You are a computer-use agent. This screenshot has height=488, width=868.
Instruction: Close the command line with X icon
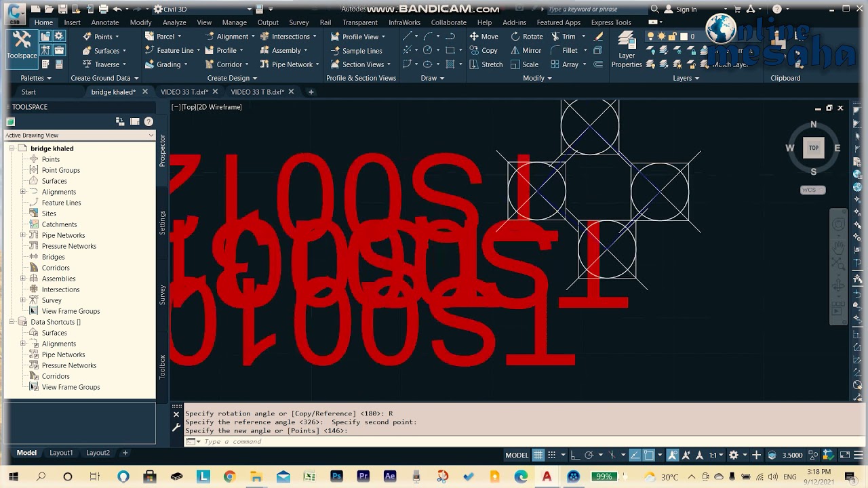pyautogui.click(x=176, y=414)
